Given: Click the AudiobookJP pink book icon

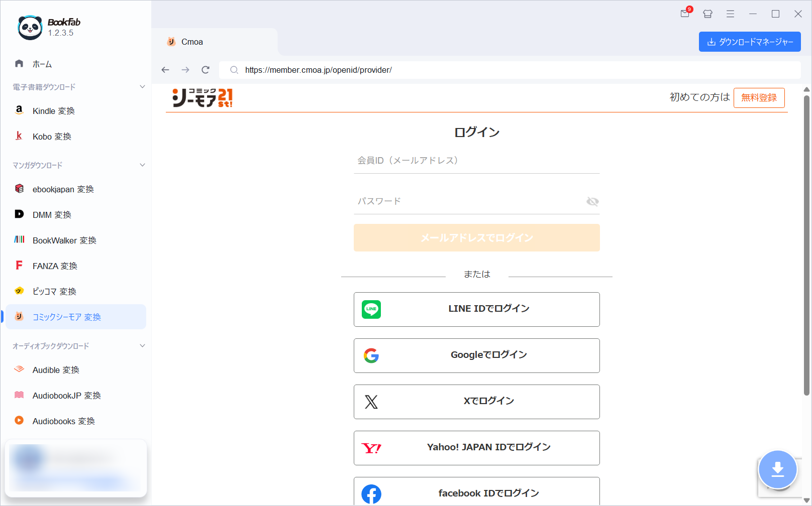Looking at the screenshot, I should 19,395.
